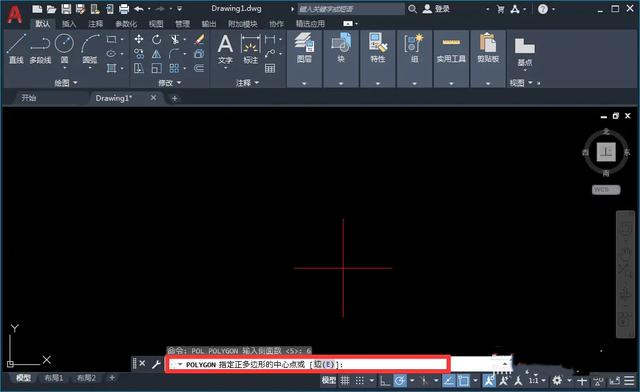Select the Move tool in Modify panel
640x392 pixels.
pos(139,39)
